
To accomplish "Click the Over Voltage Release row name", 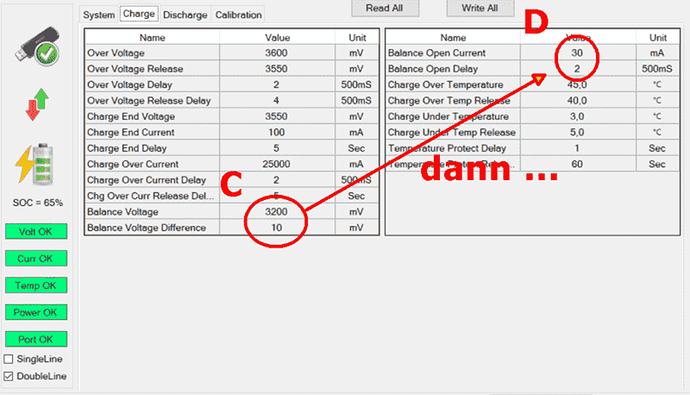I will pos(135,69).
